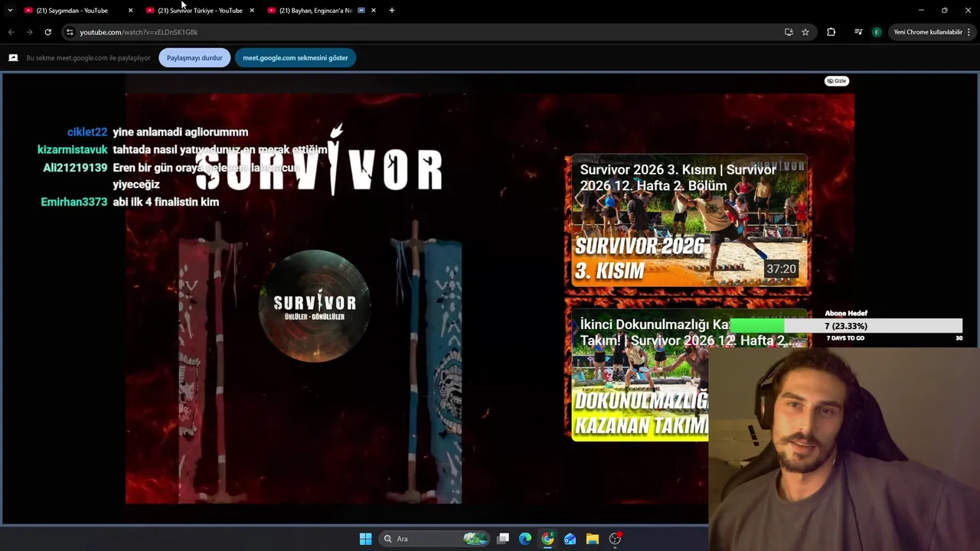Click the chat message yine anlamadi agliorummm
The image size is (980, 551).
coord(181,132)
